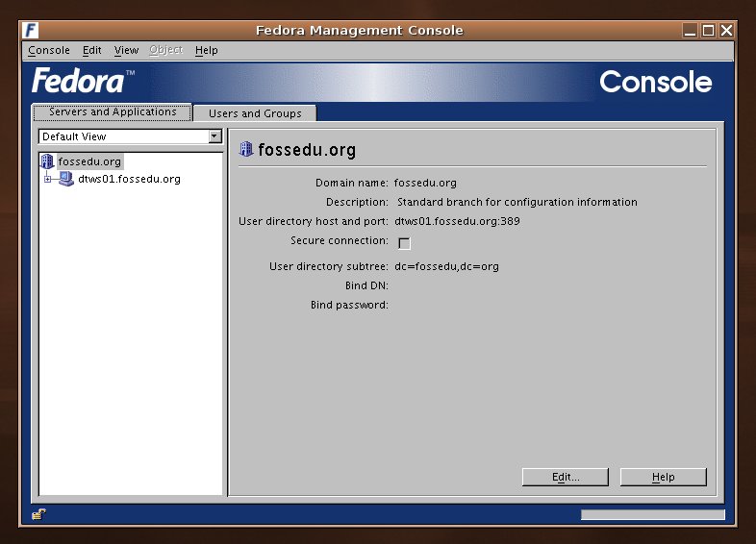Click the status bar progress indicator
Viewport: 756px width, 544px height.
tap(653, 514)
